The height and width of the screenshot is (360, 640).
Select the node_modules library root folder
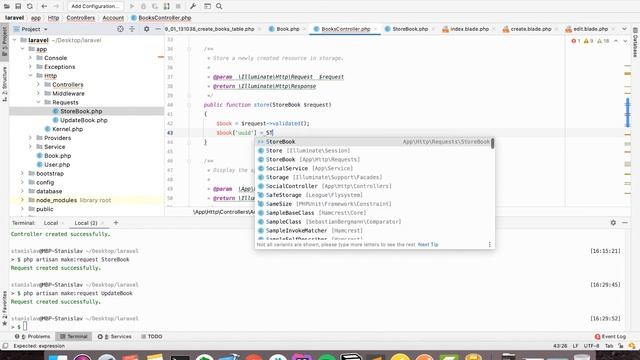pos(73,200)
